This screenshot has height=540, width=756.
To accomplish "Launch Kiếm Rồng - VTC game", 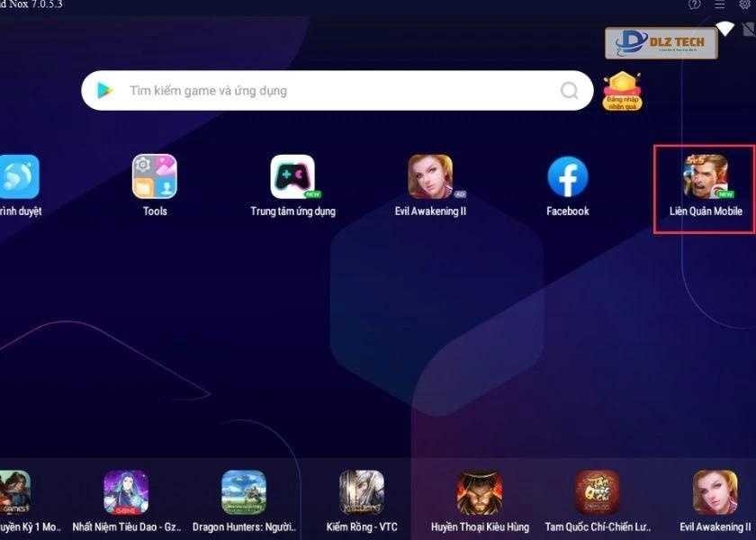I will pos(362,493).
